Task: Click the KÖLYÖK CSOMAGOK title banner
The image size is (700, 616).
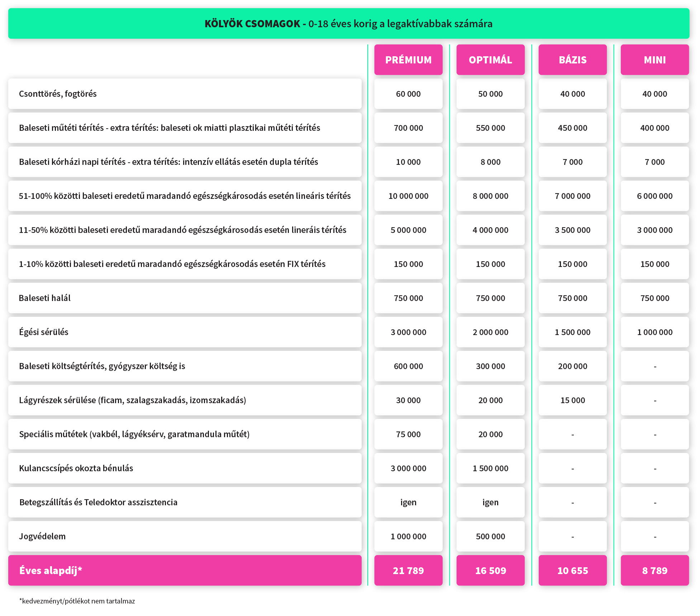Action: (348, 24)
